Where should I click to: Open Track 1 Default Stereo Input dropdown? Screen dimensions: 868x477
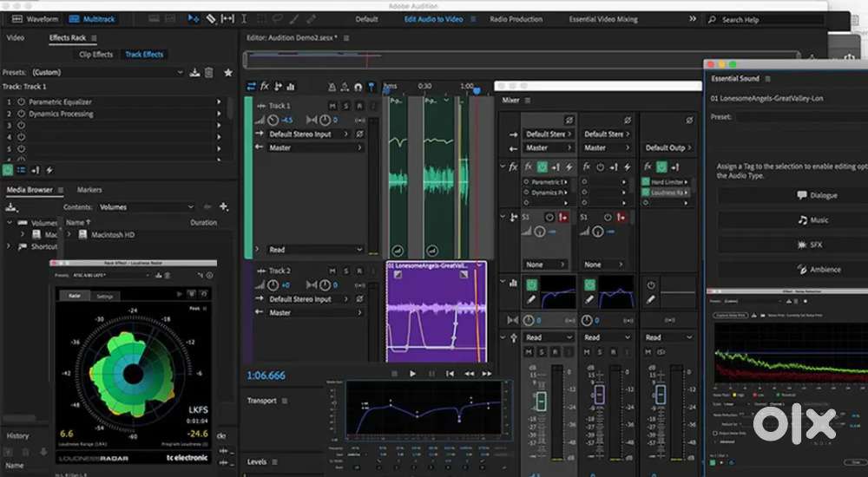[308, 134]
